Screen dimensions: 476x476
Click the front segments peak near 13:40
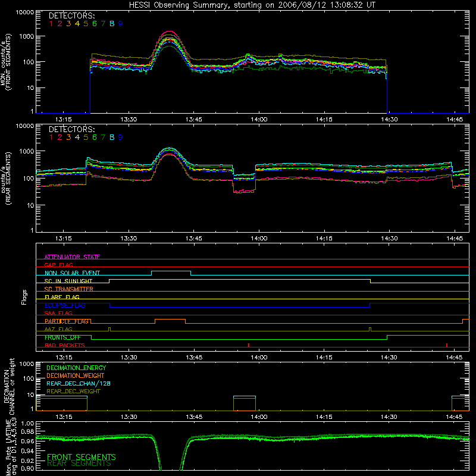click(x=169, y=32)
